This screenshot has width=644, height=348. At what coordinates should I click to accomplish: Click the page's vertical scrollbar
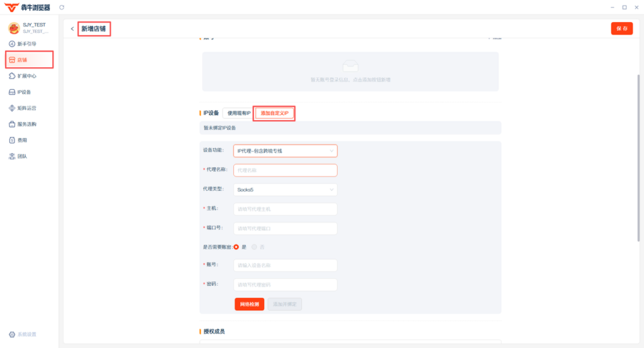pos(638,158)
